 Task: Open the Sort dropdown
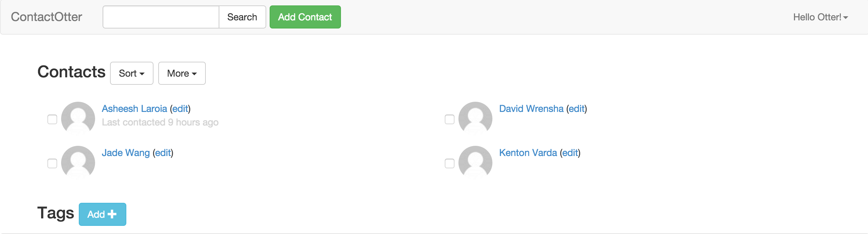click(x=132, y=73)
